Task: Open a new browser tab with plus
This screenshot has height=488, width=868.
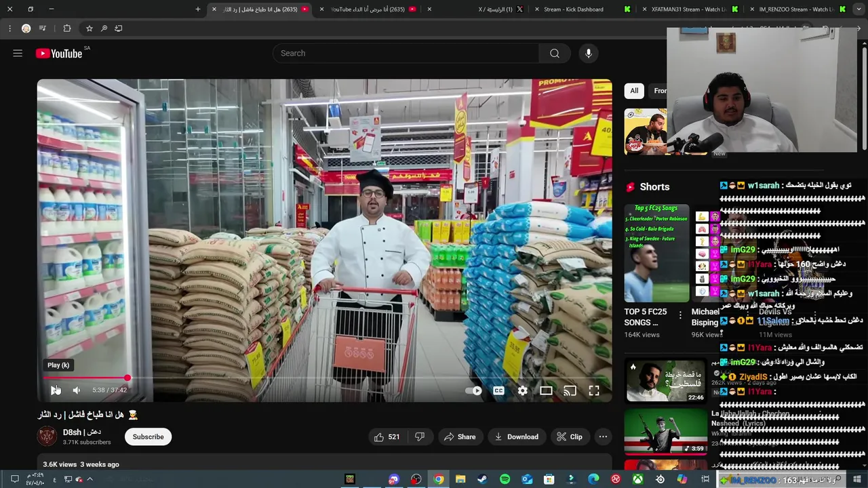Action: tap(198, 9)
